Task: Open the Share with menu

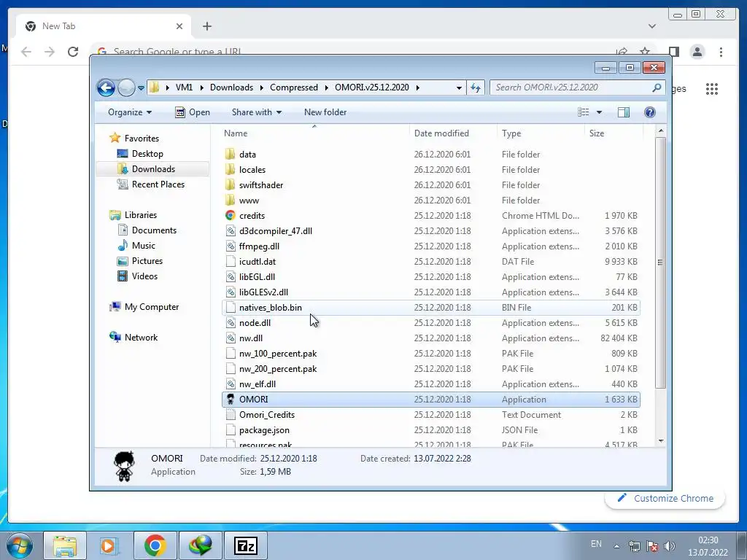Action: point(256,112)
